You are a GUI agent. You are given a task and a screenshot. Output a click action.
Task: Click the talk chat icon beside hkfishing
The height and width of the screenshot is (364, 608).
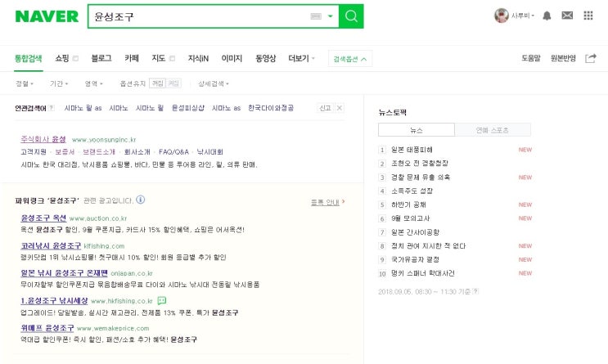(162, 301)
